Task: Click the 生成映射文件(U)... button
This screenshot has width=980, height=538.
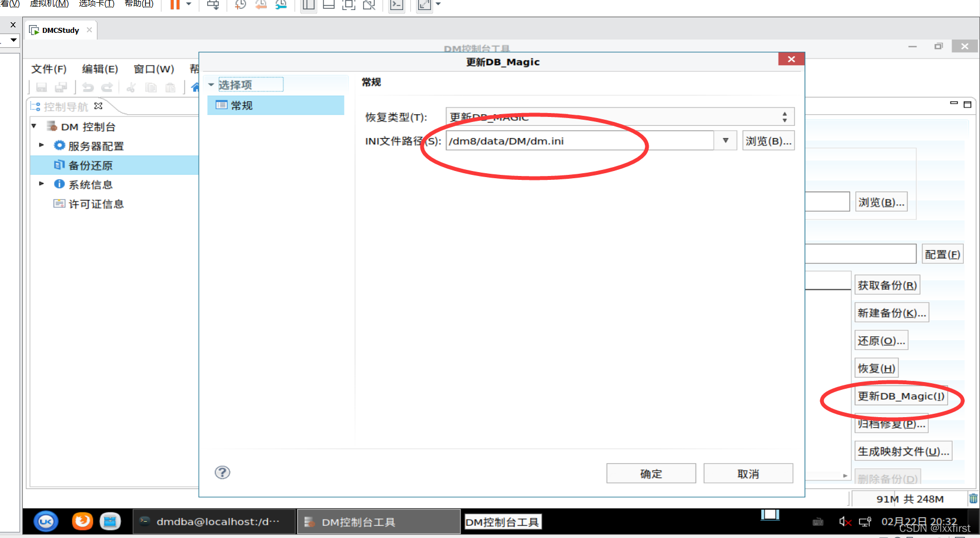Action: 903,451
